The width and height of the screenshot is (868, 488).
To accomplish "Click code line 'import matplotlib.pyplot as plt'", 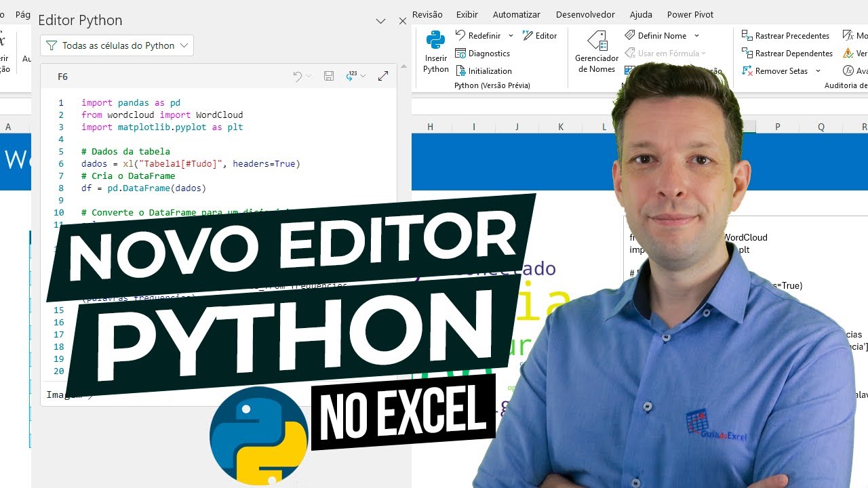I will pyautogui.click(x=162, y=127).
